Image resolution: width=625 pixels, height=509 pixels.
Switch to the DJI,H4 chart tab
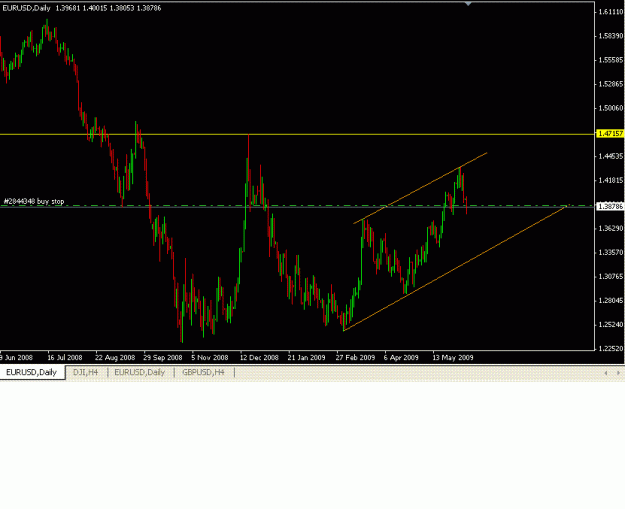pyautogui.click(x=85, y=372)
